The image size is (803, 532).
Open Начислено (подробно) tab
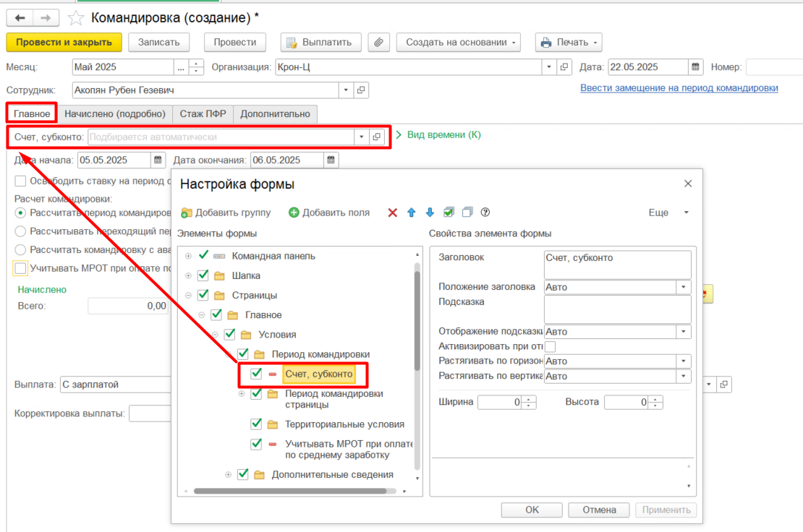pyautogui.click(x=115, y=113)
